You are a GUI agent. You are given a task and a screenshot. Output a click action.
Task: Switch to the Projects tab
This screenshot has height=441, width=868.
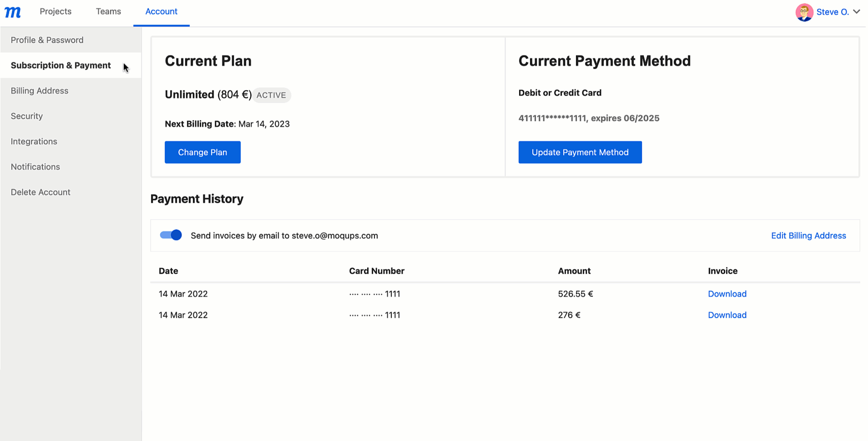[x=55, y=11]
